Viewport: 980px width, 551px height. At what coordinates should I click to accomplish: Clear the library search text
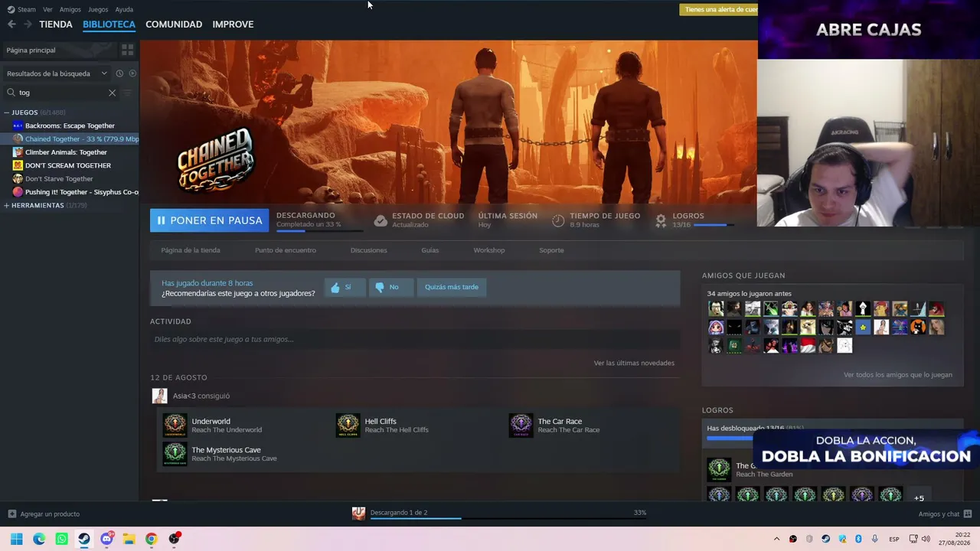coord(112,93)
